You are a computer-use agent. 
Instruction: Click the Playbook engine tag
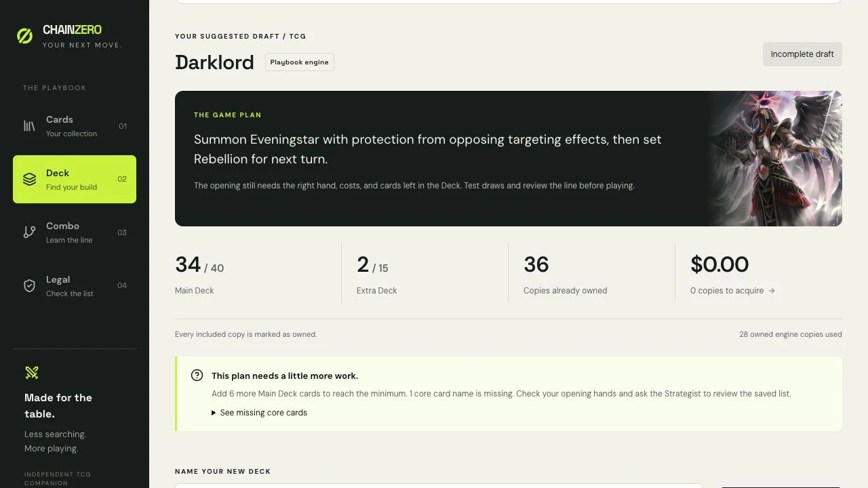click(x=299, y=62)
